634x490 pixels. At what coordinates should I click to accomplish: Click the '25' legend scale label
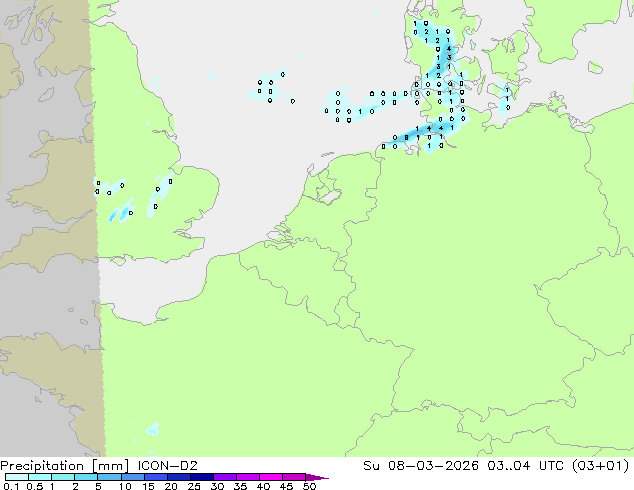194,486
